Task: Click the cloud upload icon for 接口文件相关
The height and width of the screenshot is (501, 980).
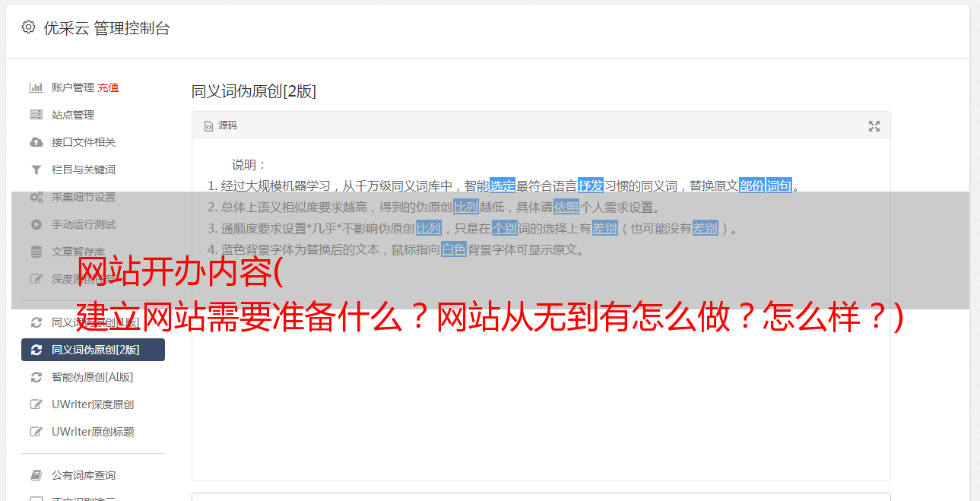Action: point(36,142)
